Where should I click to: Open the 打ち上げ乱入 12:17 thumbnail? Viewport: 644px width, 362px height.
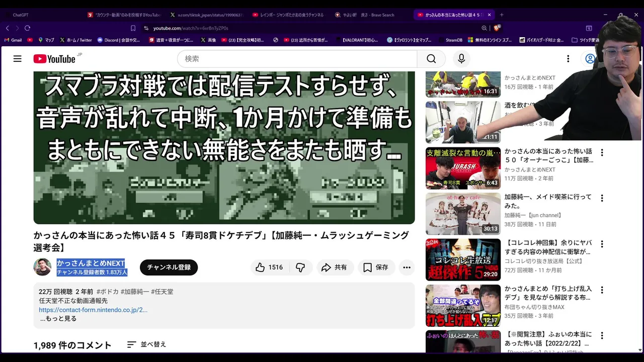463,306
